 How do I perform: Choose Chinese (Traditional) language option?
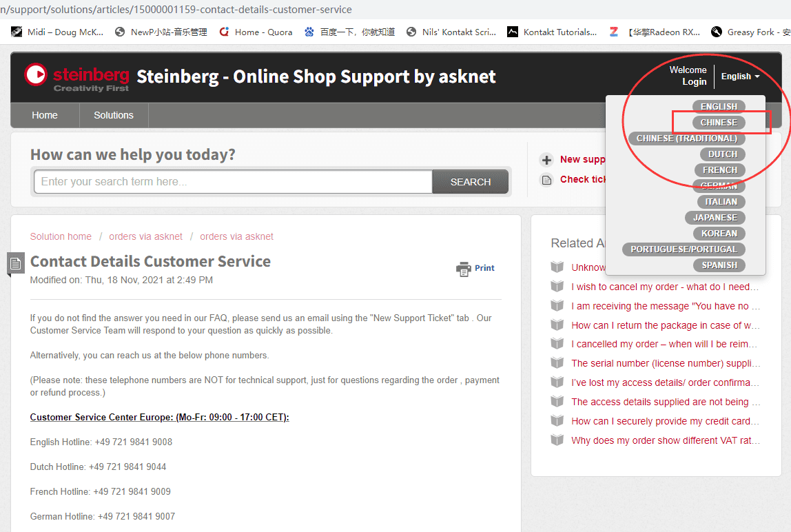coord(686,139)
